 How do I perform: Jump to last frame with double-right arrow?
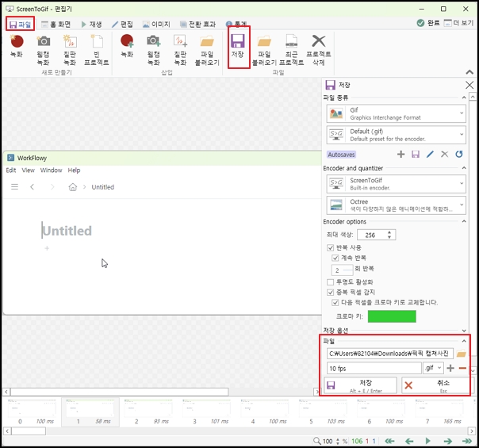[x=467, y=441]
